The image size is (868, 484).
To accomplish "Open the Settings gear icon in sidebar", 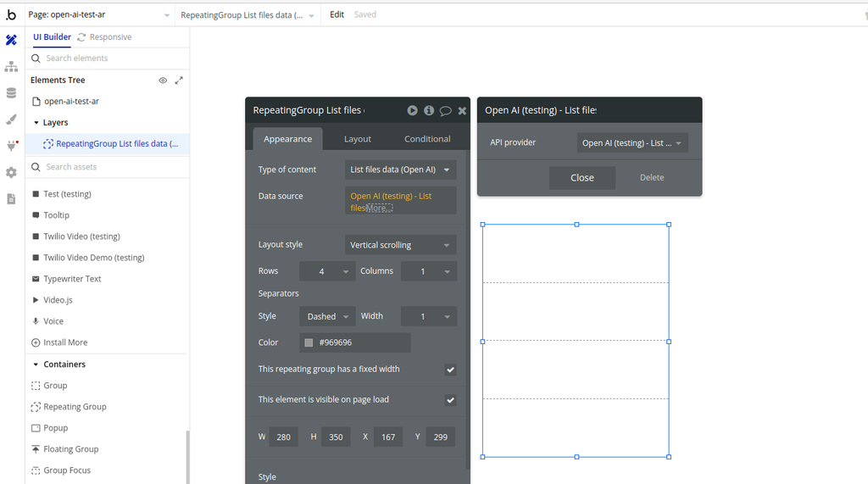I will click(x=11, y=172).
